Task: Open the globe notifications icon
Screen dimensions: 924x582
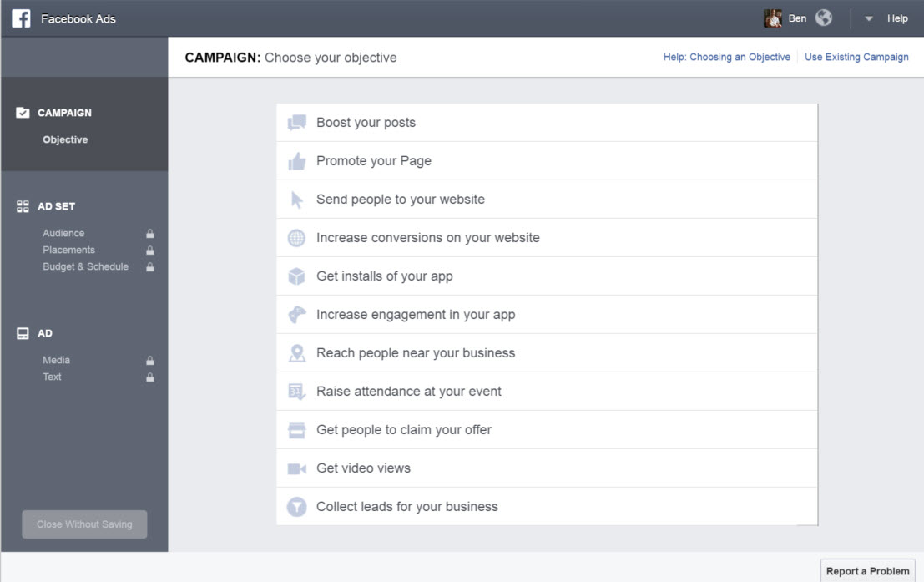Action: click(824, 18)
